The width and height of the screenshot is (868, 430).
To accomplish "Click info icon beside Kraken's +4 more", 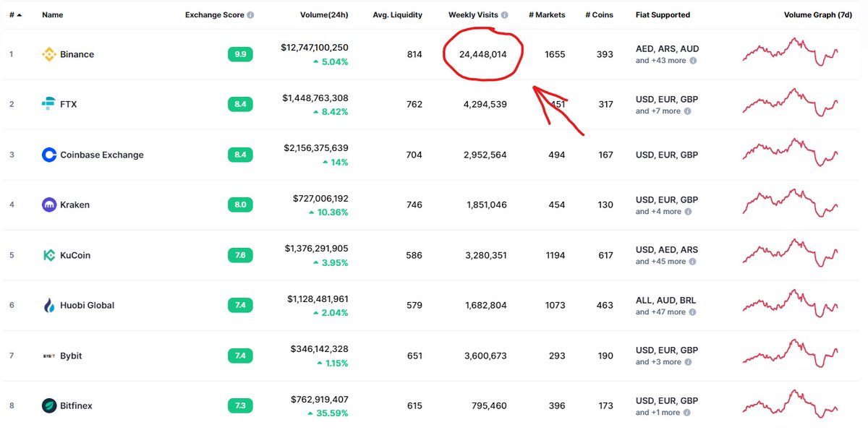I will coord(688,212).
